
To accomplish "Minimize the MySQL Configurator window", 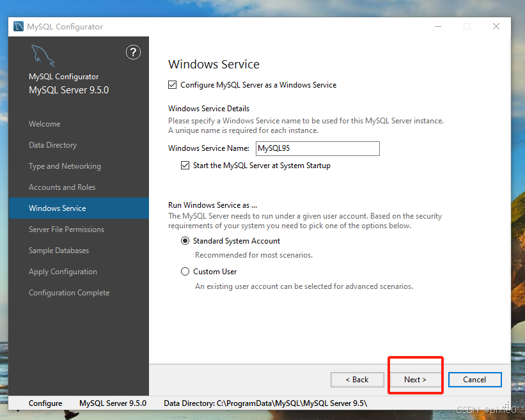I will [438, 26].
